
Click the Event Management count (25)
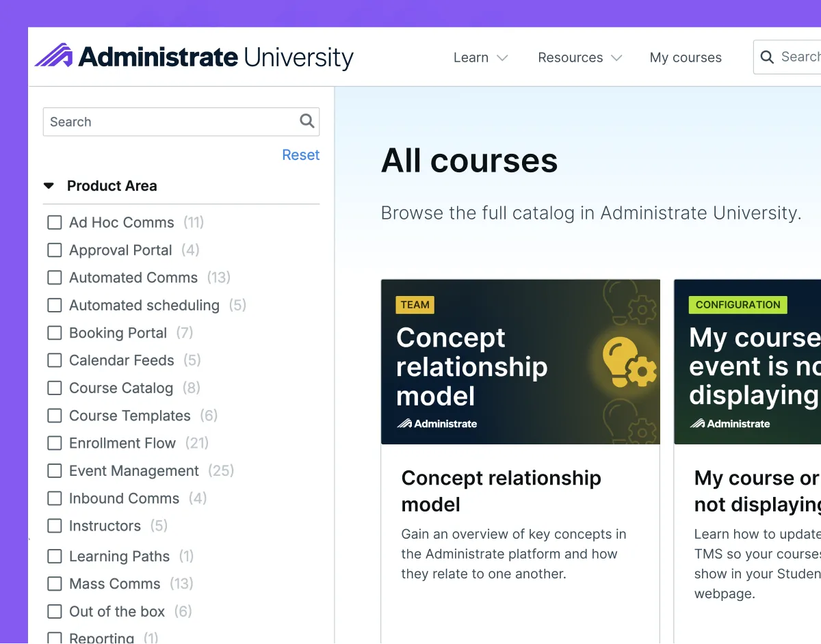pos(221,471)
